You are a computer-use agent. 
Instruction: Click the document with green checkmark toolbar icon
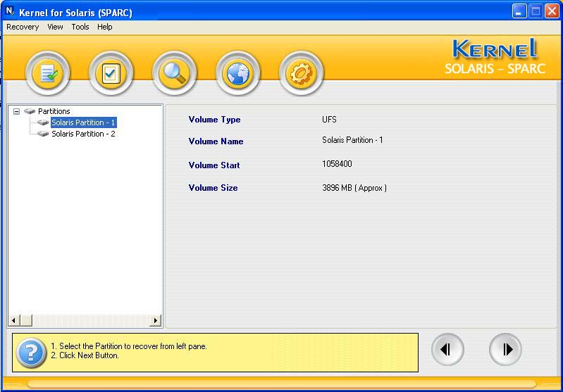(x=48, y=73)
